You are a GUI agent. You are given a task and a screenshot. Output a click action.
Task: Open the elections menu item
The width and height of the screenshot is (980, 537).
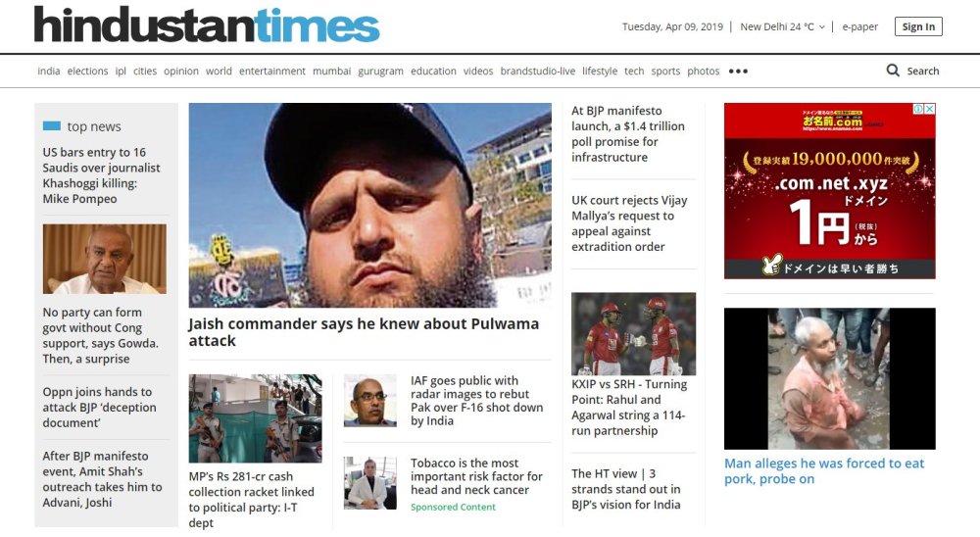click(x=87, y=72)
